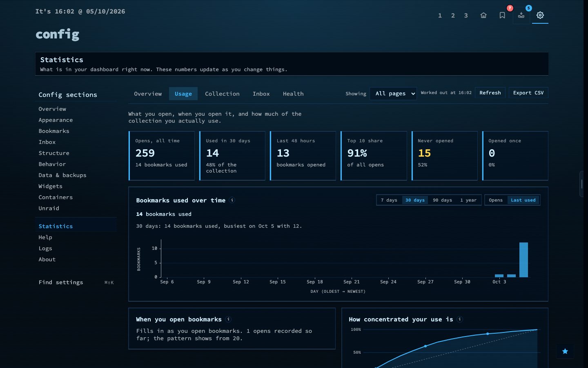Switch to the Inbox tab
Viewport: 588px width, 368px height.
[x=261, y=94]
